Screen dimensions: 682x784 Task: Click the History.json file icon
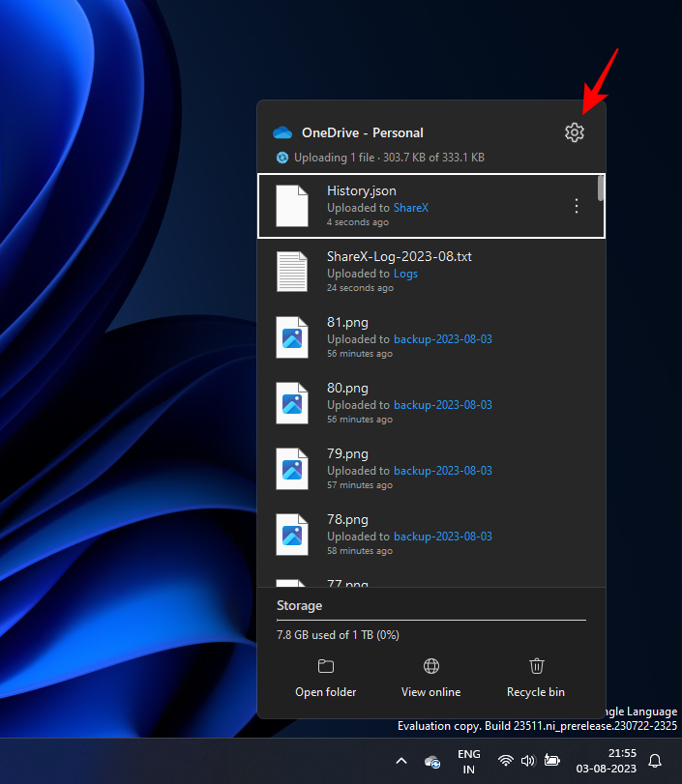point(292,206)
